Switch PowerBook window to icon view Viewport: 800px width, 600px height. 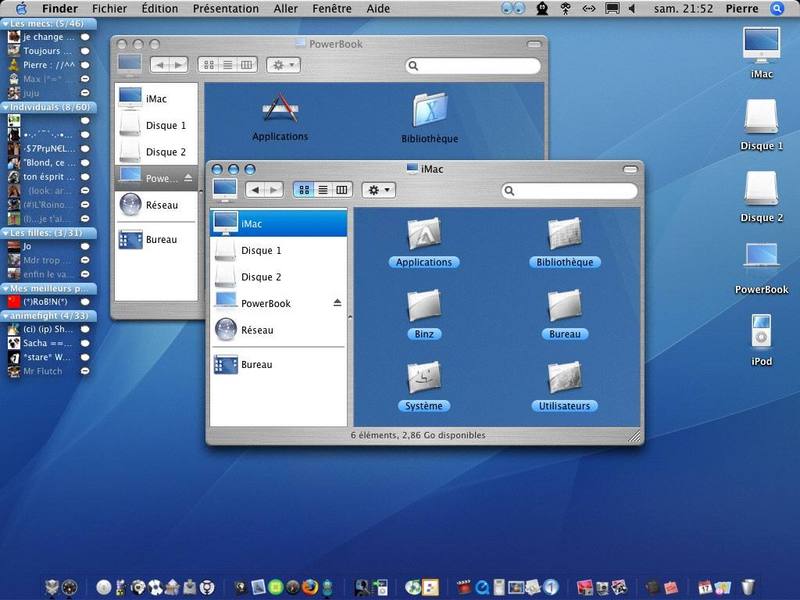tap(209, 65)
